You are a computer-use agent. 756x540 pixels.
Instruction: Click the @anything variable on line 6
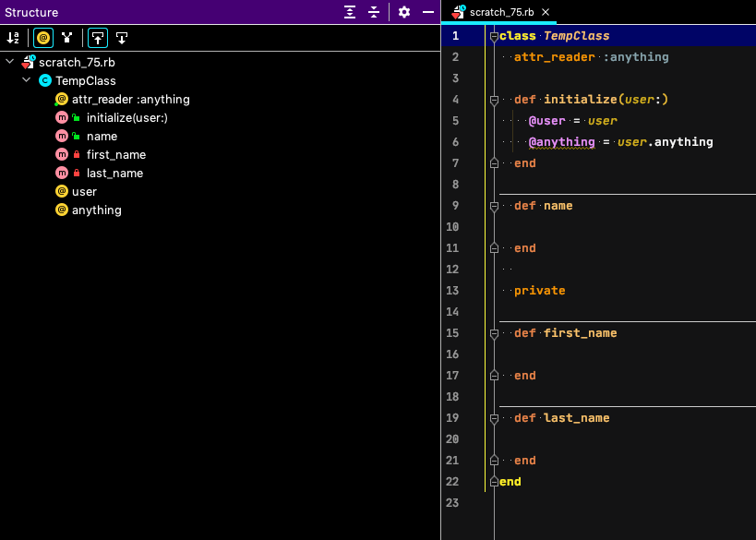562,142
